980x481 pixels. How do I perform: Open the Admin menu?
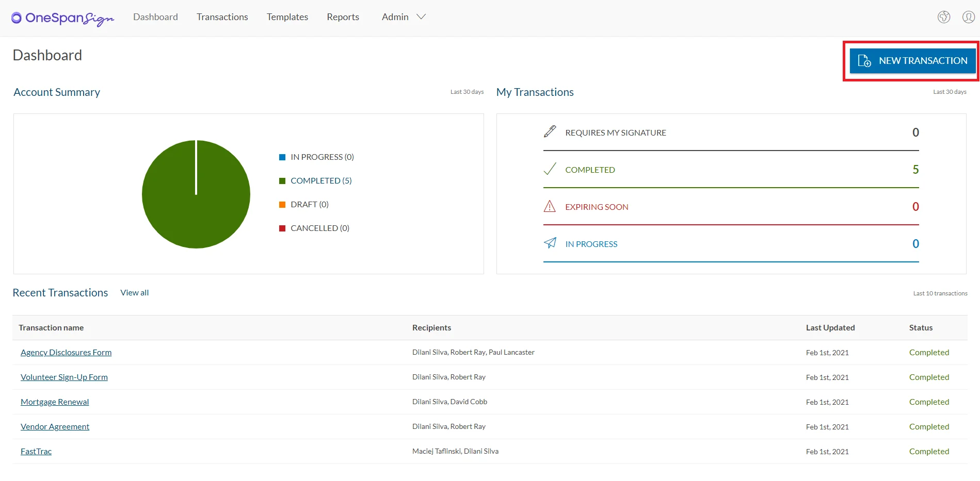[x=404, y=17]
